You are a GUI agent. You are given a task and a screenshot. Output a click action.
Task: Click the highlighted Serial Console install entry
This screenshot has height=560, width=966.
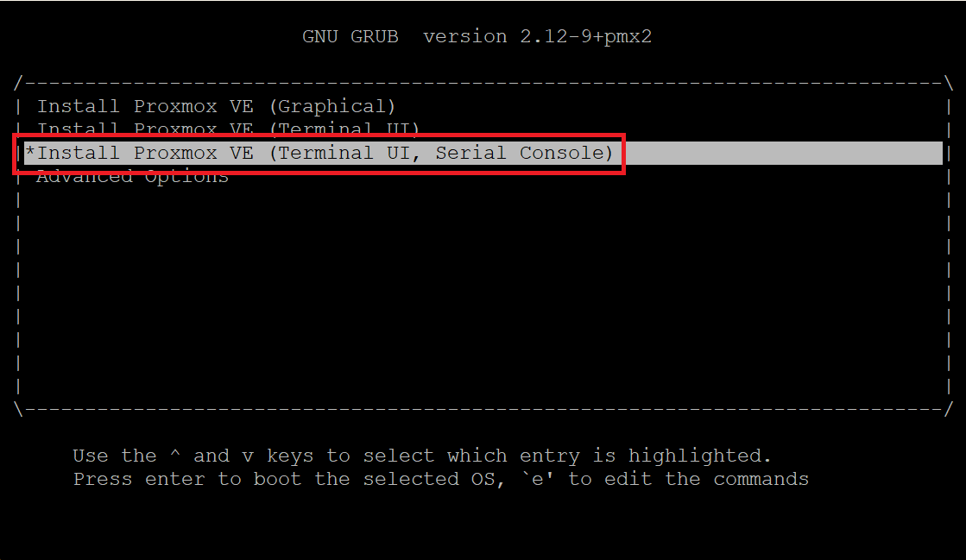pyautogui.click(x=483, y=153)
